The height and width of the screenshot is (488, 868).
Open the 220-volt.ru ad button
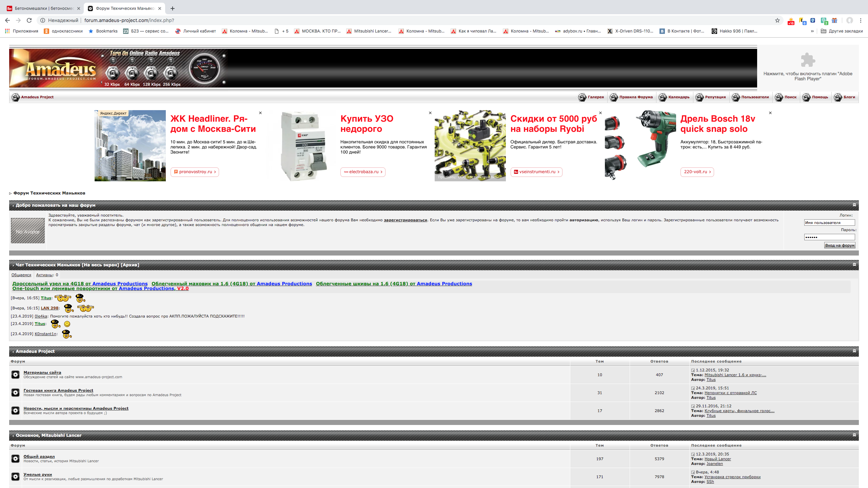[697, 172]
